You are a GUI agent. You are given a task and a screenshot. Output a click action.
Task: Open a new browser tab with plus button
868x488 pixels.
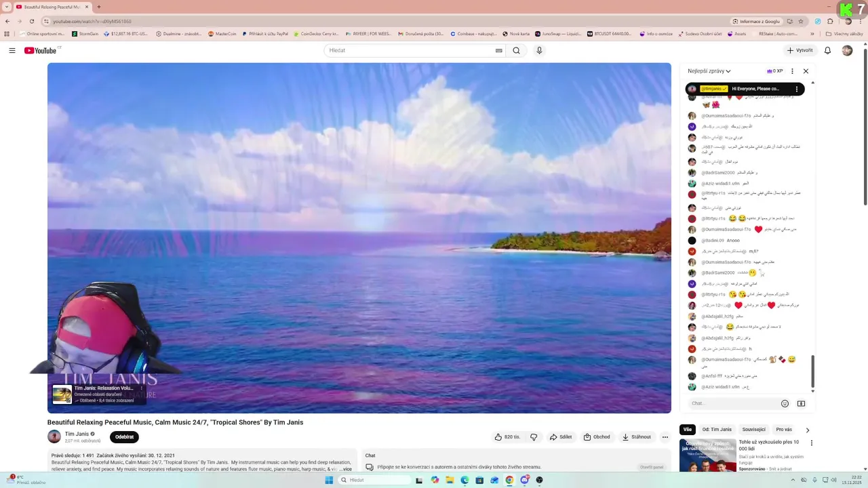[x=99, y=7]
